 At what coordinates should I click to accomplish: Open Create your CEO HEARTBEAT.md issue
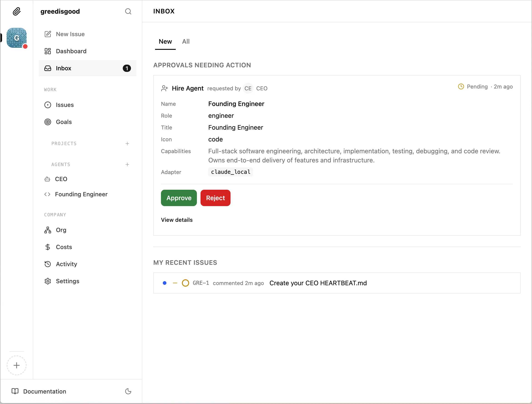pos(318,283)
